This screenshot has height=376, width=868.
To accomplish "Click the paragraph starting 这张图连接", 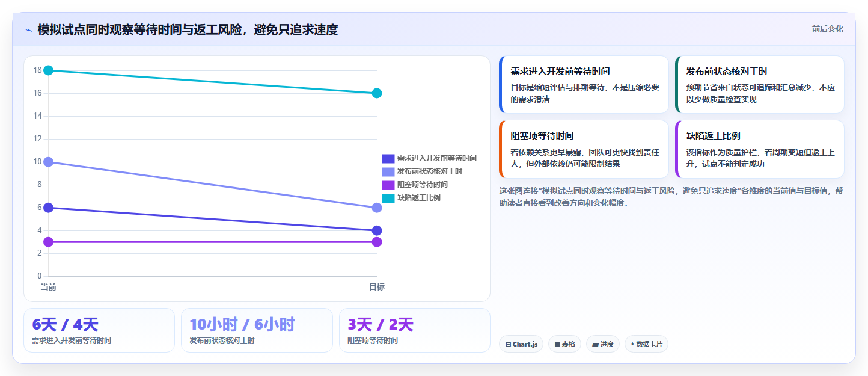I will coord(671,197).
